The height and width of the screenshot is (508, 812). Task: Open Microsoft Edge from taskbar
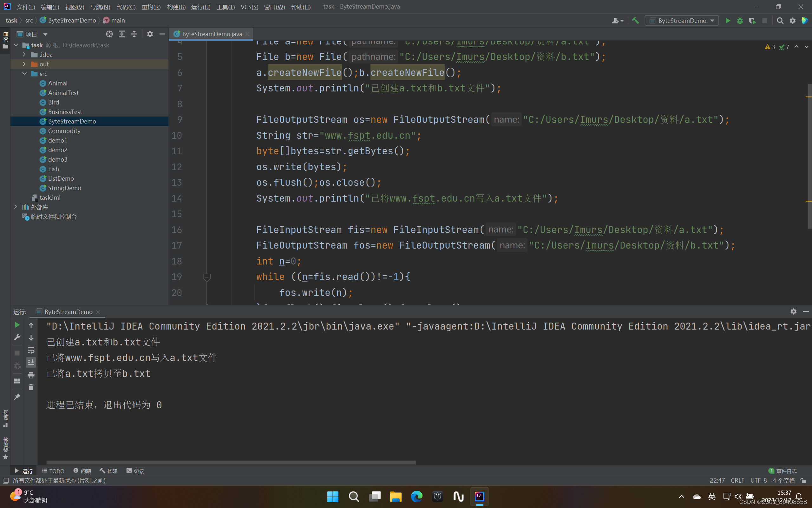[x=416, y=496]
